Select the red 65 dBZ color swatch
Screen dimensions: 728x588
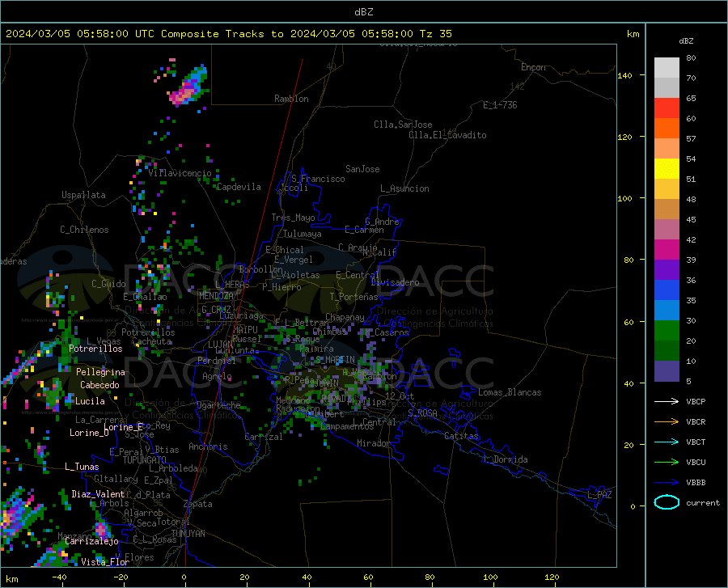(x=667, y=108)
